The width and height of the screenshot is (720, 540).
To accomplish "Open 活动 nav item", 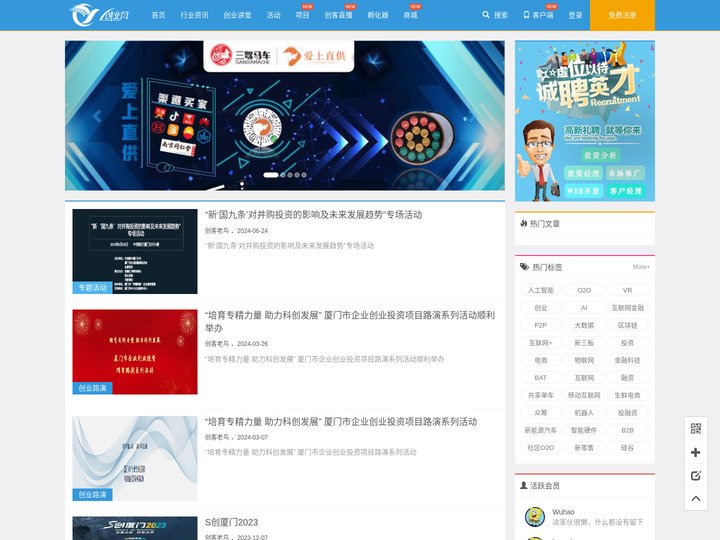I will [x=273, y=15].
